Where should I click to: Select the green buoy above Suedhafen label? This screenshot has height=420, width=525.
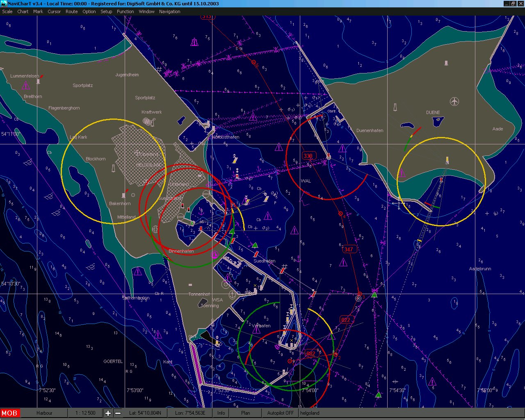(x=255, y=245)
